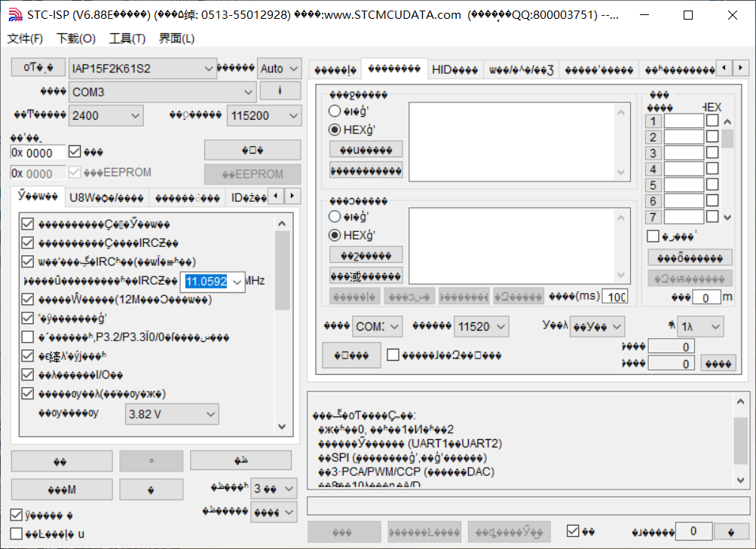
Task: Click the UART1/UART2 line in the log
Action: [x=410, y=443]
